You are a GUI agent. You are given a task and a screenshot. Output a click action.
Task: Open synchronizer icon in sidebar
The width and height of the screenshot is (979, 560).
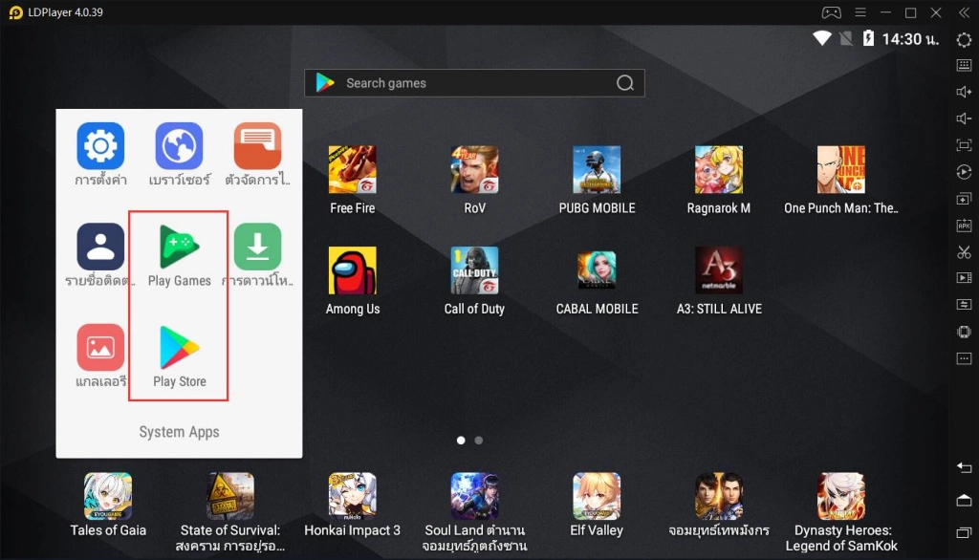click(x=964, y=305)
